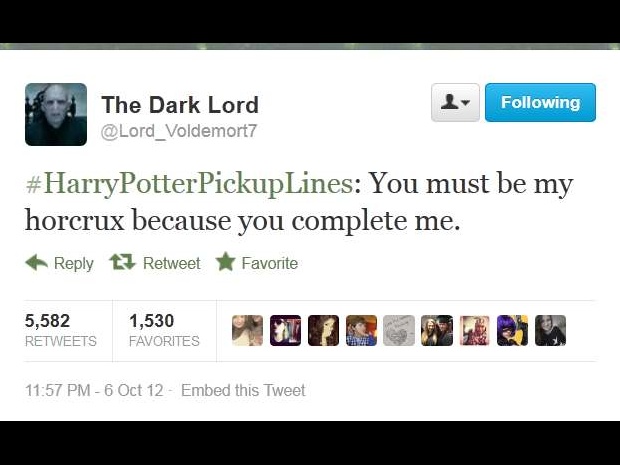Open the user actions person dropdown
This screenshot has width=620, height=465.
pos(455,102)
